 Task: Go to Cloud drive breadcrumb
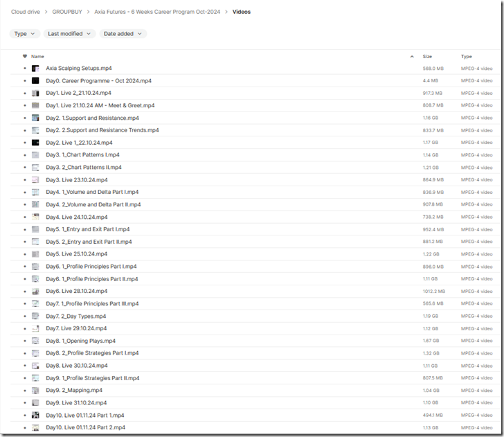pos(26,12)
